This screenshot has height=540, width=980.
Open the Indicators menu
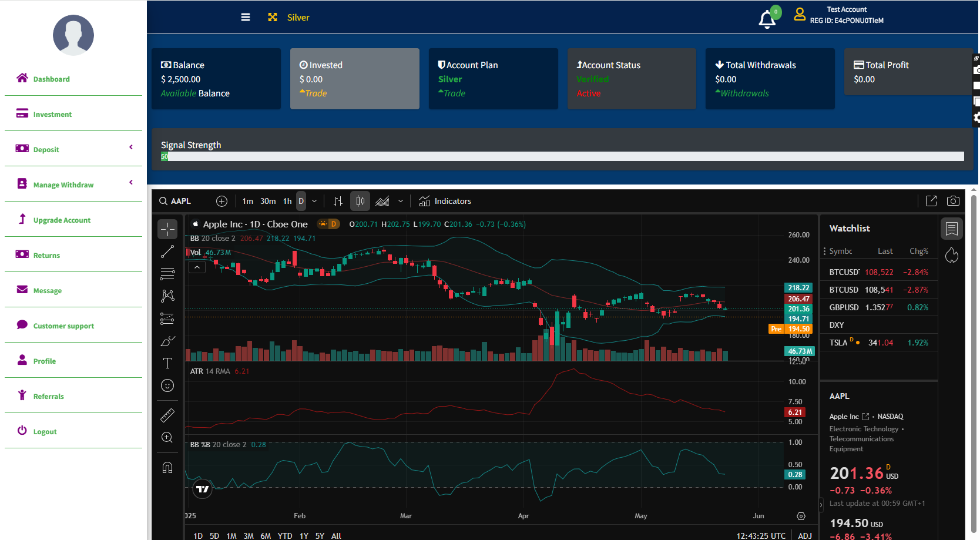coord(445,201)
